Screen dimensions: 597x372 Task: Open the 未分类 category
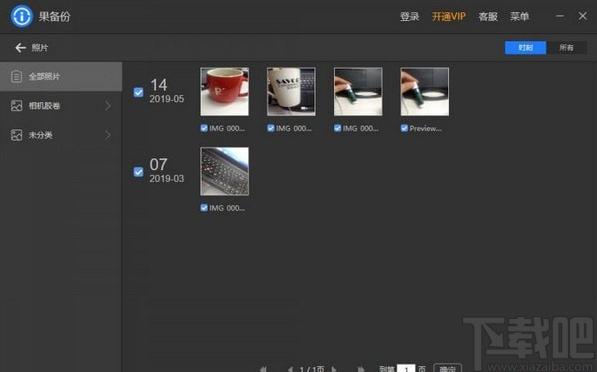point(61,135)
